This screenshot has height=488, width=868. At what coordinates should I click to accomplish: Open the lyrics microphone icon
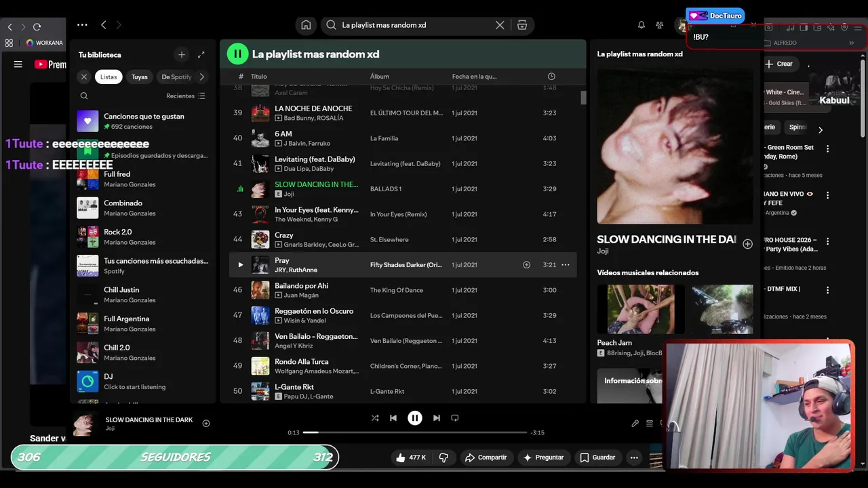pyautogui.click(x=635, y=424)
